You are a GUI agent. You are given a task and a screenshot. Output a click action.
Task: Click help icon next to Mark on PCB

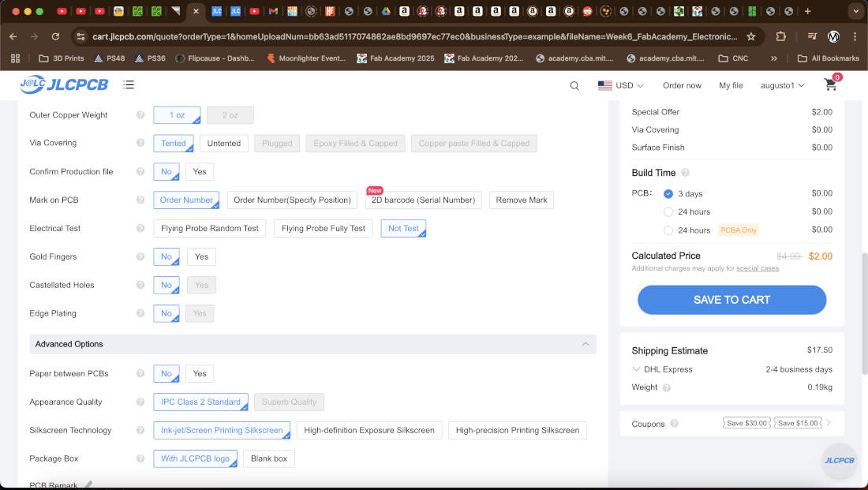[140, 200]
